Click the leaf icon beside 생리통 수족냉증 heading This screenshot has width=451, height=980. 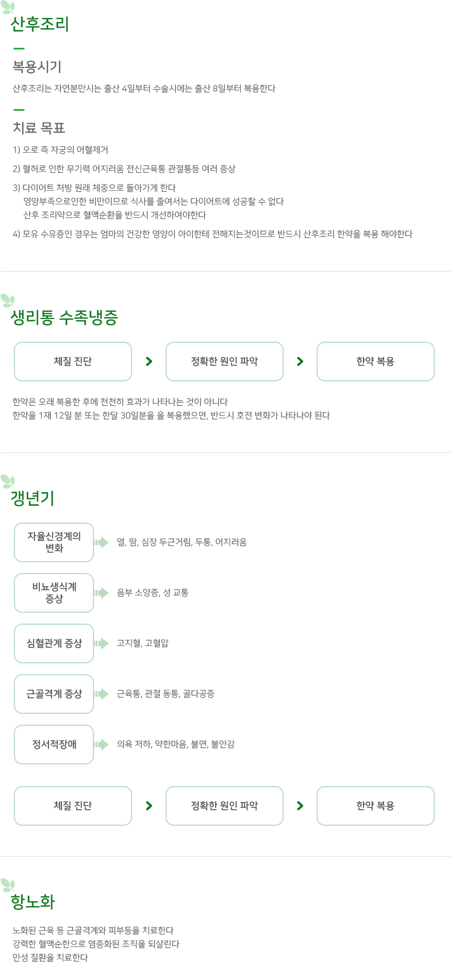click(x=8, y=300)
